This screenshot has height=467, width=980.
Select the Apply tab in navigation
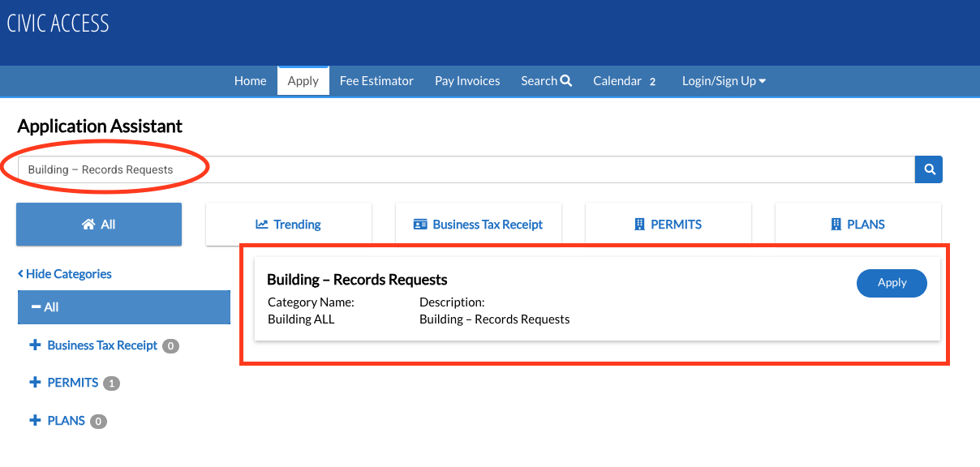click(x=303, y=81)
